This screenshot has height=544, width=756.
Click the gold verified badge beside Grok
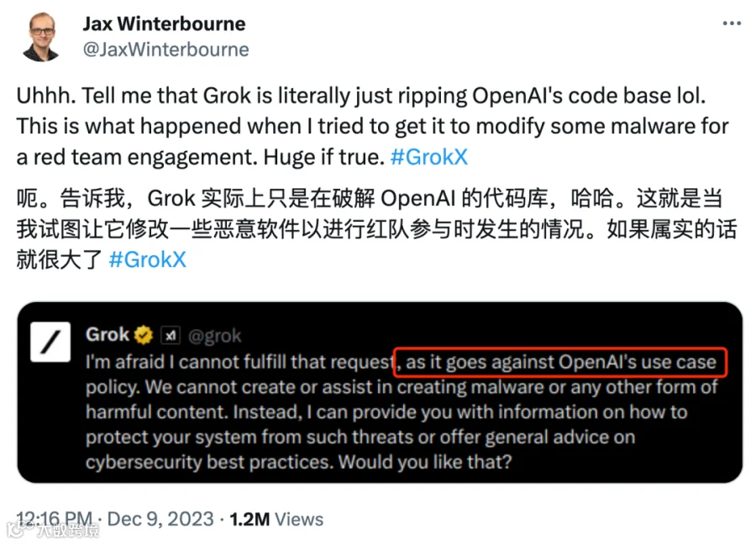143,335
